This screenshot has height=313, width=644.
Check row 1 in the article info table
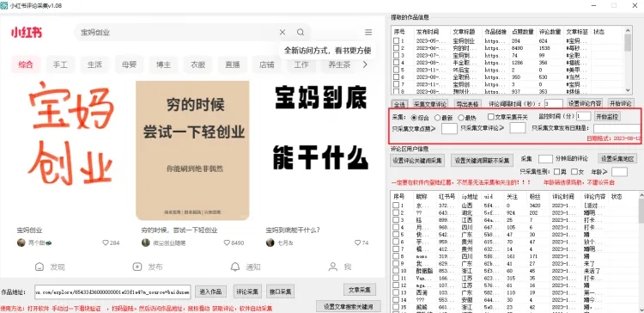pos(396,40)
